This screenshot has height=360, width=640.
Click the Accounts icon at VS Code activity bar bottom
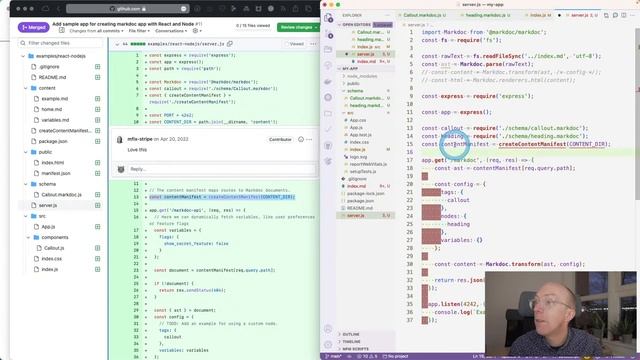pos(329,329)
